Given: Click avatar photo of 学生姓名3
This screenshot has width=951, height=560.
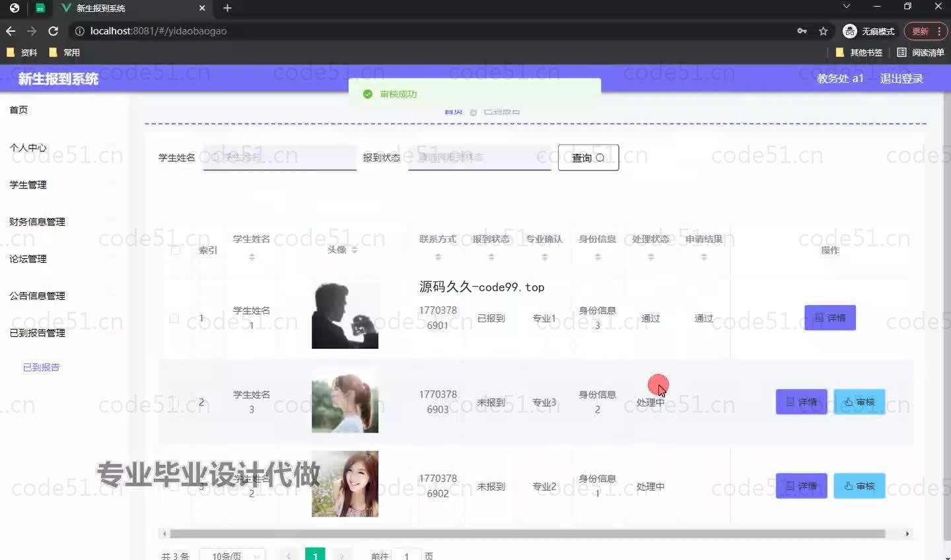Looking at the screenshot, I should tap(345, 400).
